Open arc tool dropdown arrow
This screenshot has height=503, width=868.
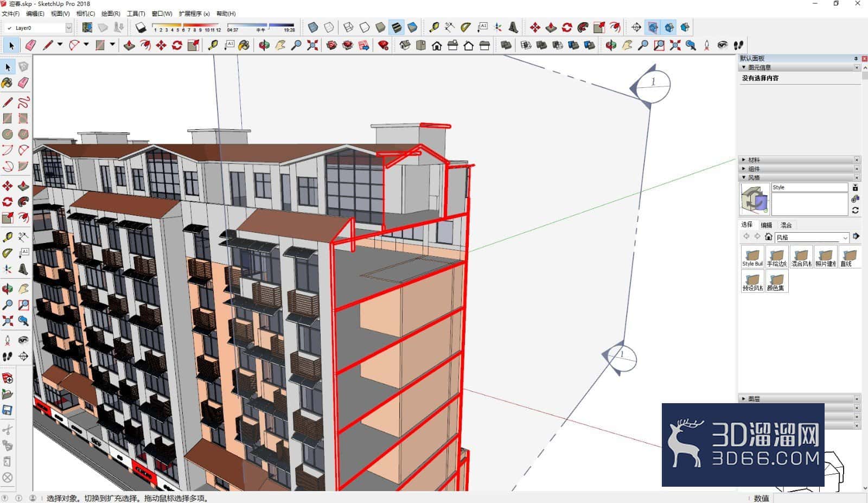86,44
